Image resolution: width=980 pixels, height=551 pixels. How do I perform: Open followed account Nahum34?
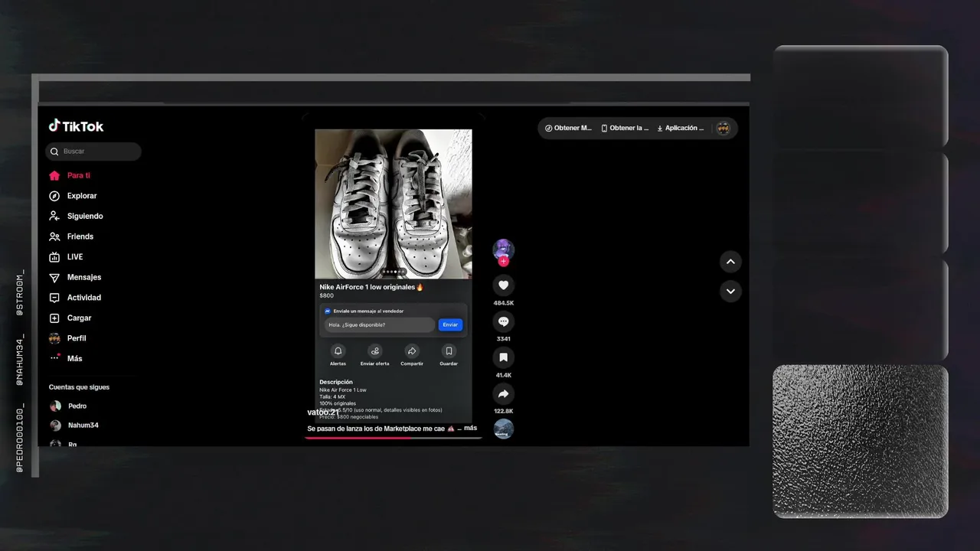pyautogui.click(x=83, y=425)
